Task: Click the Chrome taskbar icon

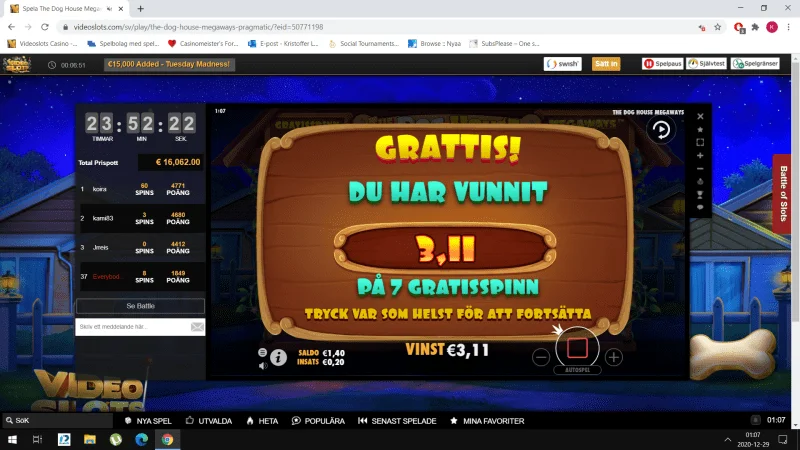Action: coord(167,439)
